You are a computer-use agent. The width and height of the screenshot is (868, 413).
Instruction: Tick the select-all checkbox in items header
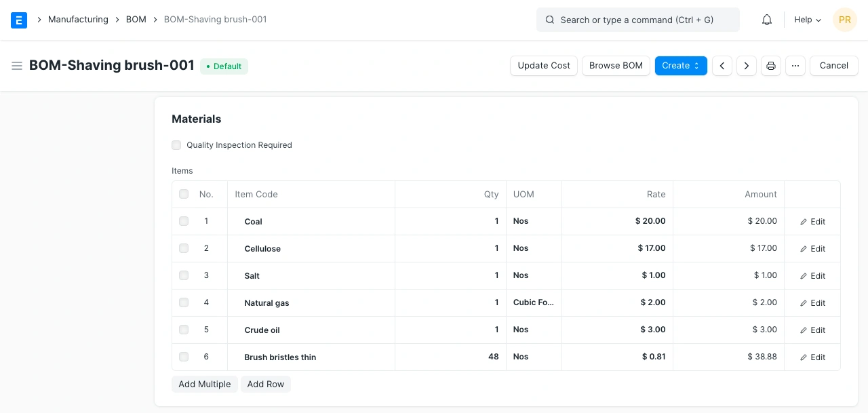pyautogui.click(x=184, y=195)
